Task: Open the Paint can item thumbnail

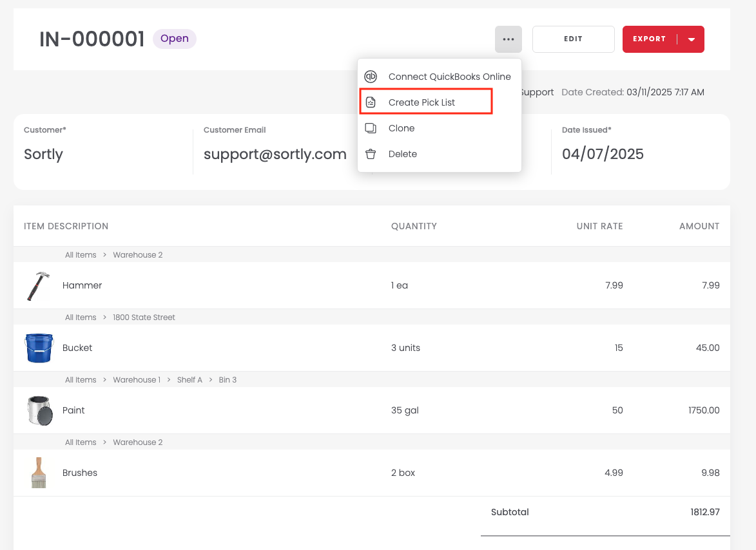Action: [x=39, y=410]
